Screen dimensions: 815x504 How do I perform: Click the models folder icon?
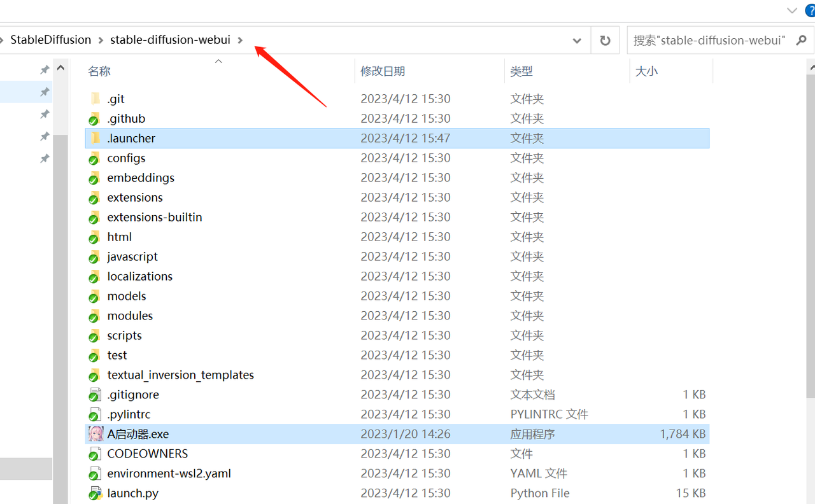(95, 296)
